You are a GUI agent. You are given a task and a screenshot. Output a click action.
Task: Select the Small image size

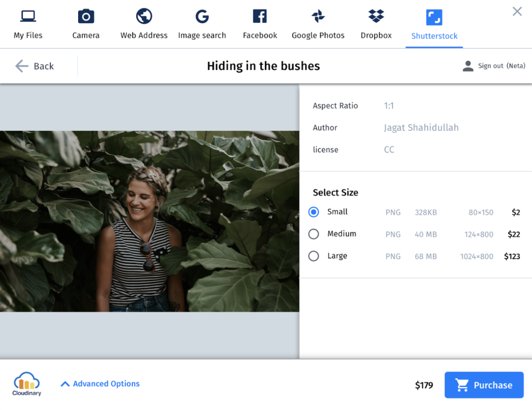pyautogui.click(x=314, y=212)
